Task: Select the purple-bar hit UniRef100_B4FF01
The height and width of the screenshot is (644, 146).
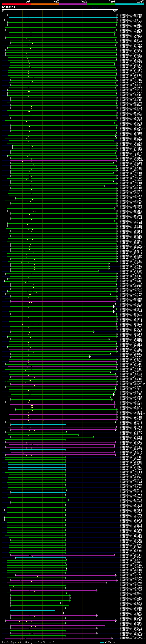Action: pos(131,361)
